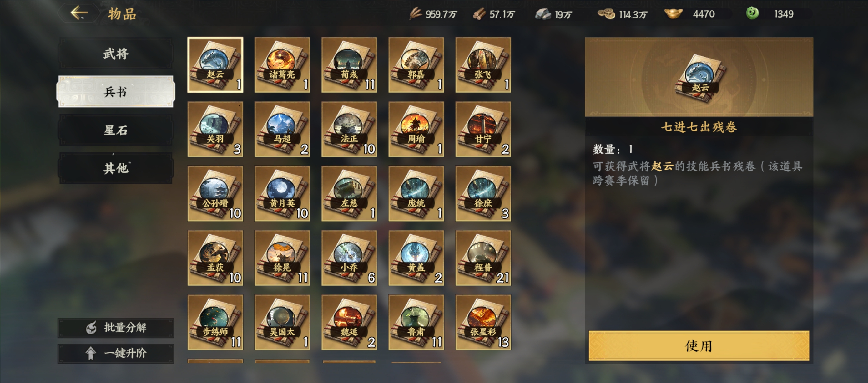Open the 程普 item with quantity 21
This screenshot has width=868, height=383.
tap(483, 258)
